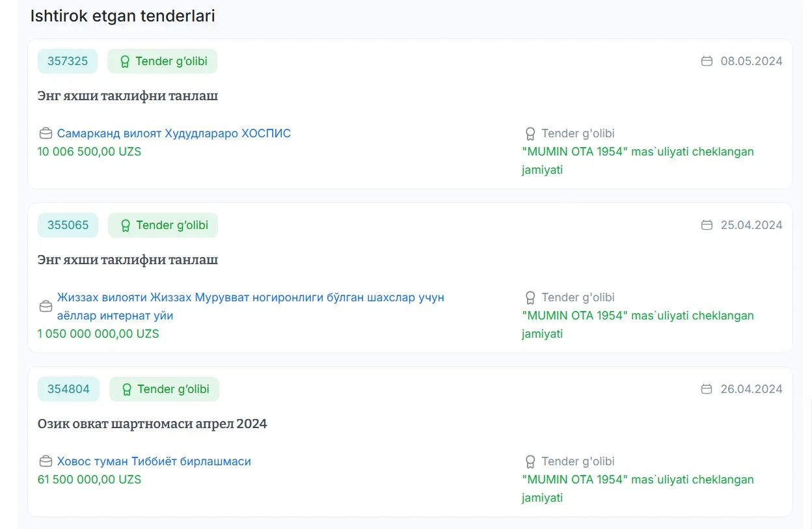Click award icon in tender 354804 badge
This screenshot has width=812, height=529.
tap(127, 390)
